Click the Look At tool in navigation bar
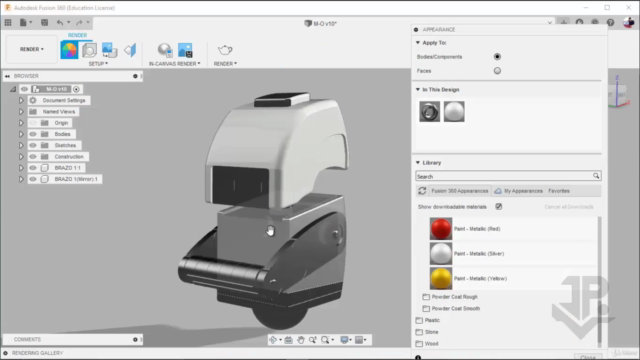Image resolution: width=640 pixels, height=360 pixels. (289, 340)
